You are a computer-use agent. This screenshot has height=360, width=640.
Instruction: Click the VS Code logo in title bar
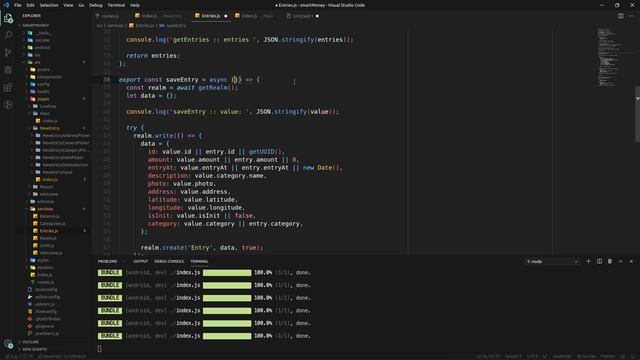(6, 5)
